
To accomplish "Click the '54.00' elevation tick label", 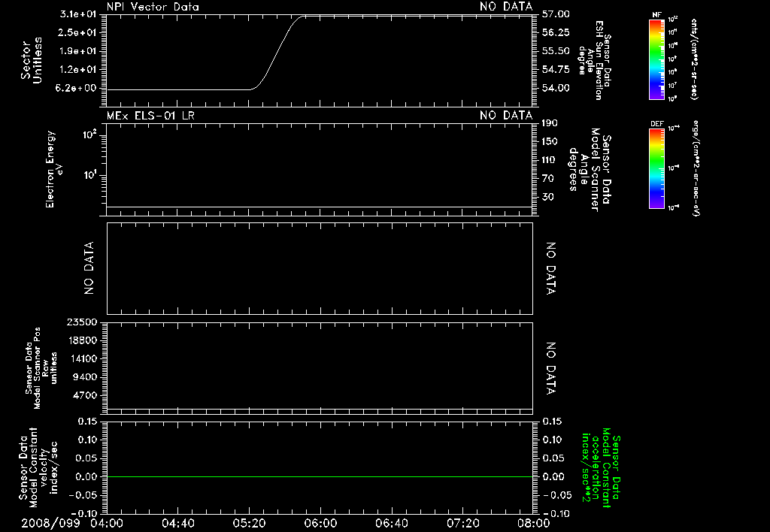I will coord(556,88).
